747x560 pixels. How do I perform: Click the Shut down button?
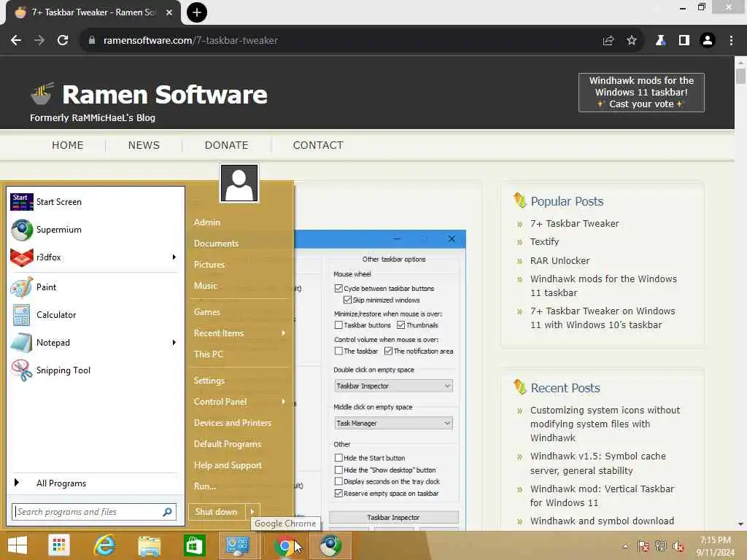tap(217, 512)
